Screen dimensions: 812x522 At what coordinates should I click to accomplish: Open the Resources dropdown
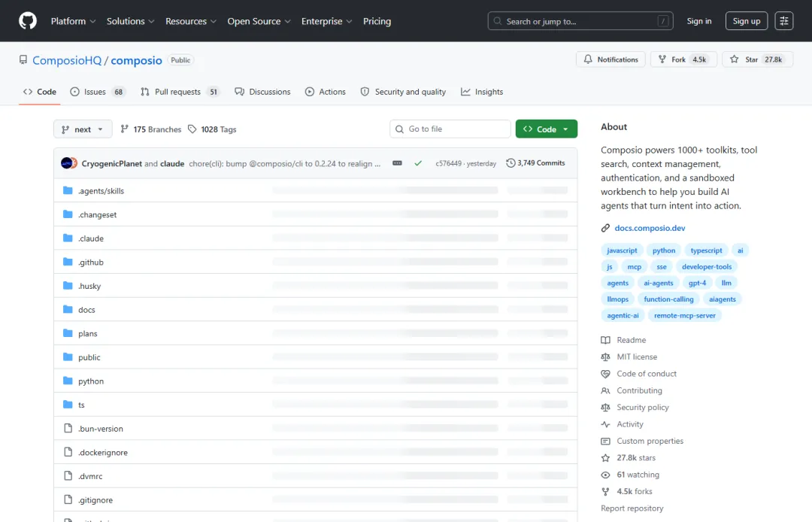[x=190, y=21]
